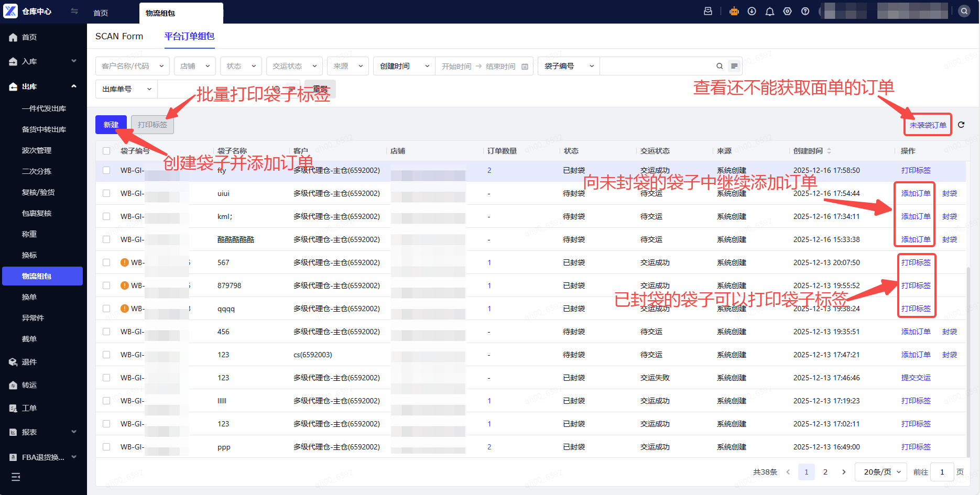Click the refresh icon beside 未装袋订单
Screen dimensions: 980x495
coord(961,125)
